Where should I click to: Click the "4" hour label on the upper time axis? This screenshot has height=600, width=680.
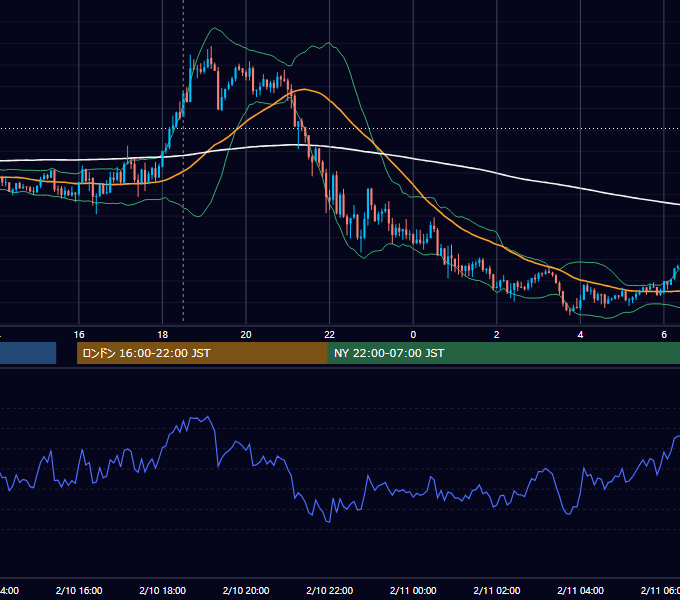click(x=580, y=335)
